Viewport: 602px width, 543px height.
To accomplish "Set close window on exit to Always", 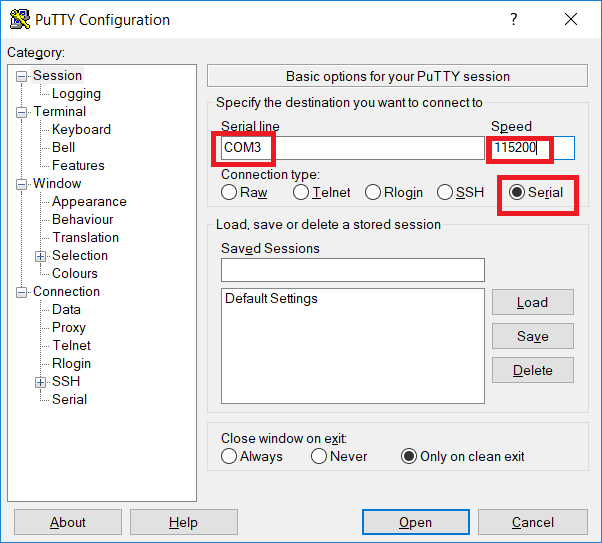I will (251, 456).
